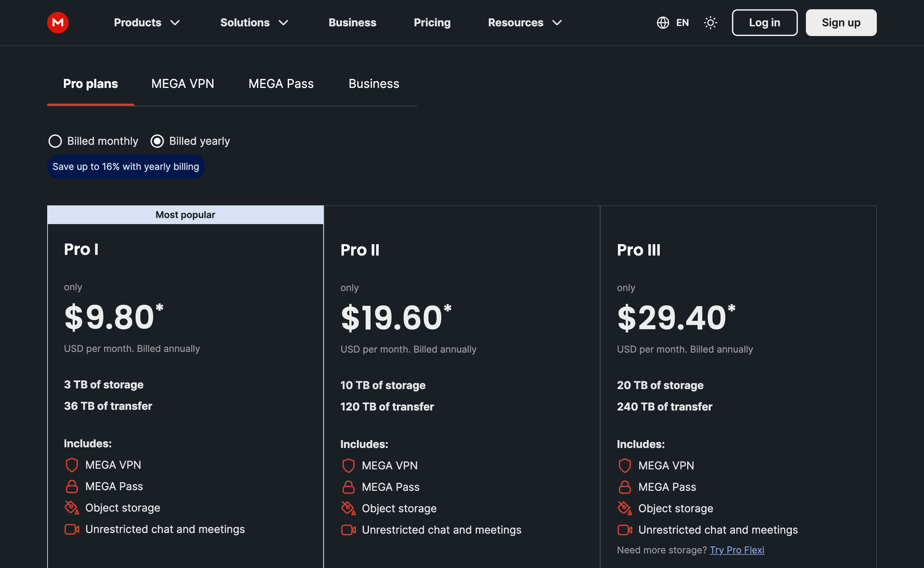Toggle light theme sun icon
Viewport: 924px width, 568px height.
pos(710,22)
